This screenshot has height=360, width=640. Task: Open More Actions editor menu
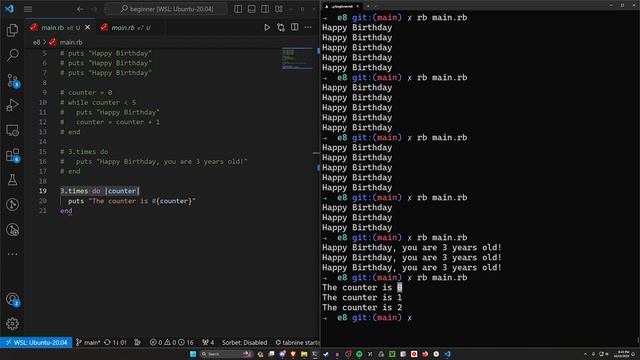308,27
